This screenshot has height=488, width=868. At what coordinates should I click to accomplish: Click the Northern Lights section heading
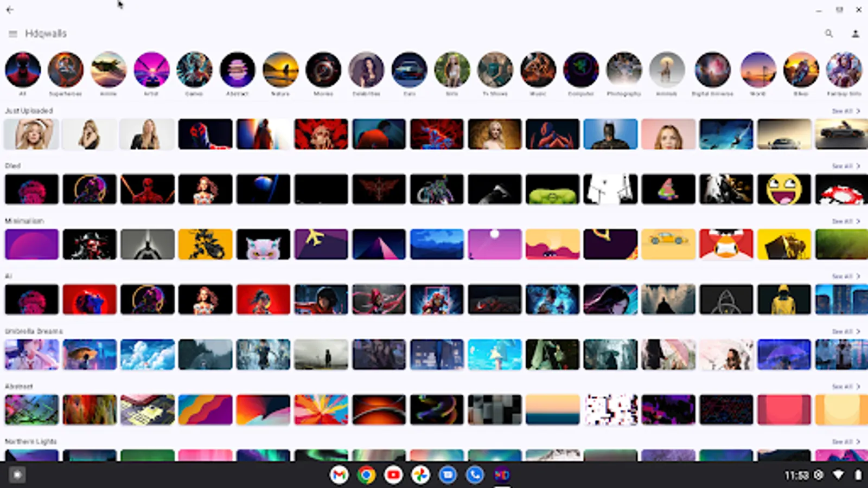pos(31,441)
